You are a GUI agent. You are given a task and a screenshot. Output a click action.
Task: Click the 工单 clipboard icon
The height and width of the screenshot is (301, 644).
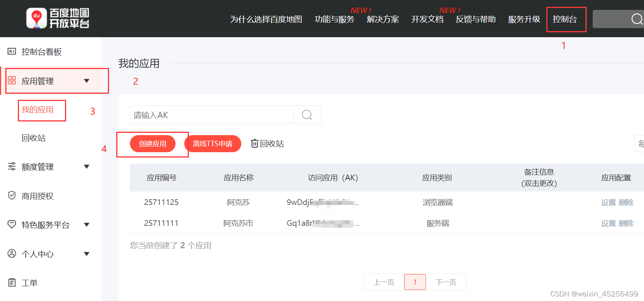[12, 282]
